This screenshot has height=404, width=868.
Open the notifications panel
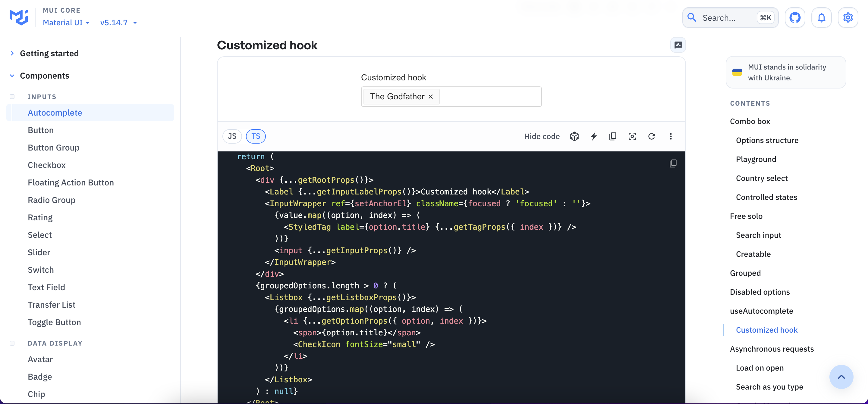click(822, 17)
